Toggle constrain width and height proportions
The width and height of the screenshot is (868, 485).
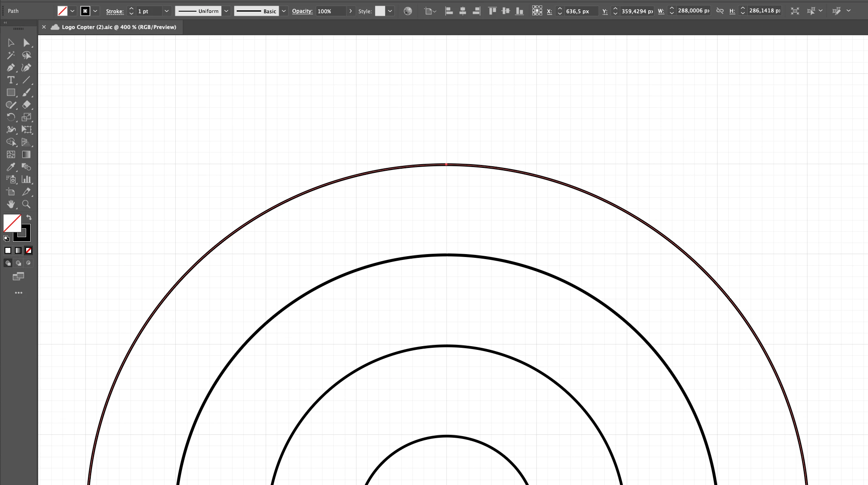click(720, 11)
